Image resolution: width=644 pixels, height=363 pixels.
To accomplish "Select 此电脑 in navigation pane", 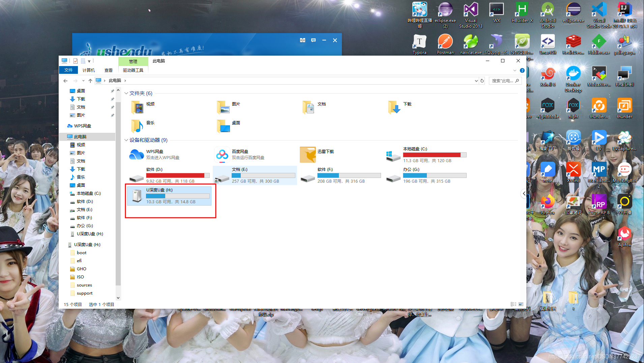I will (88, 137).
